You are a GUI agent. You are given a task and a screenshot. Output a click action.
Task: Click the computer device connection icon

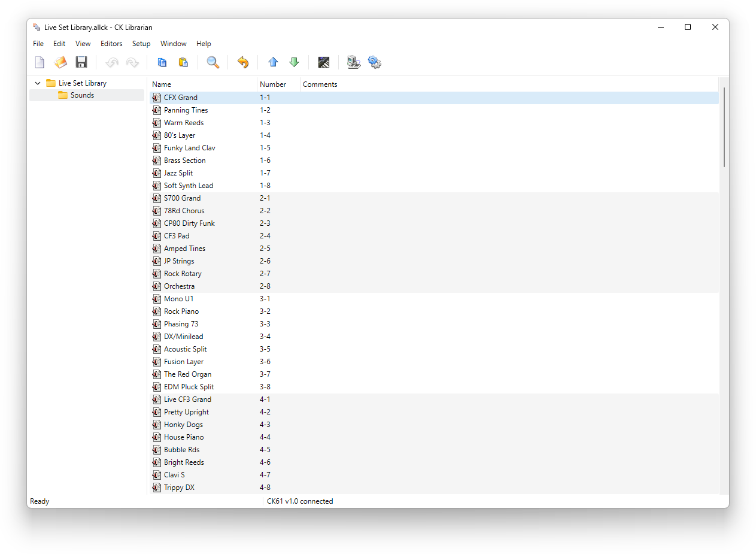[354, 62]
